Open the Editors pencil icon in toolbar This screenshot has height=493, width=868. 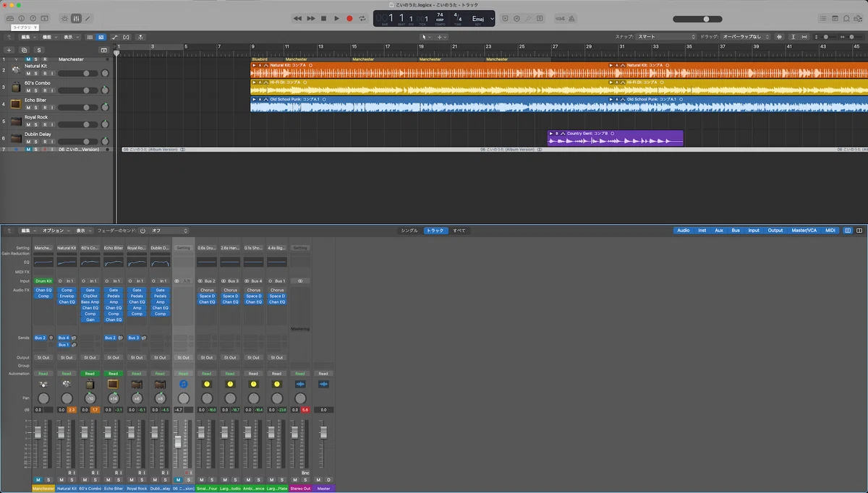[88, 18]
